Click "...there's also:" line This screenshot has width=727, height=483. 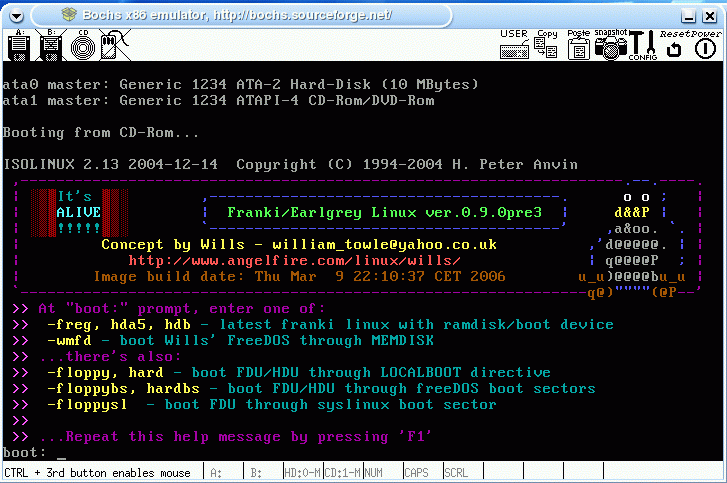pos(110,356)
